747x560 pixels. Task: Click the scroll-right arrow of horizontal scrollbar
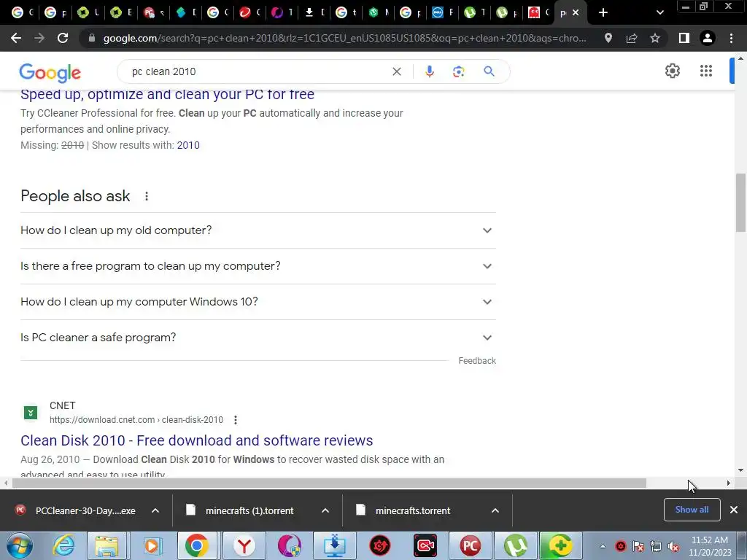coord(729,483)
